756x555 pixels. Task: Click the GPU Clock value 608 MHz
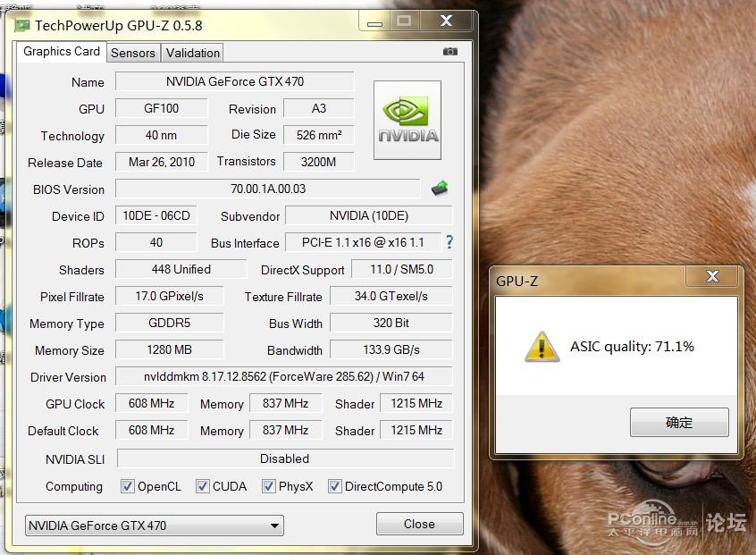click(x=151, y=403)
